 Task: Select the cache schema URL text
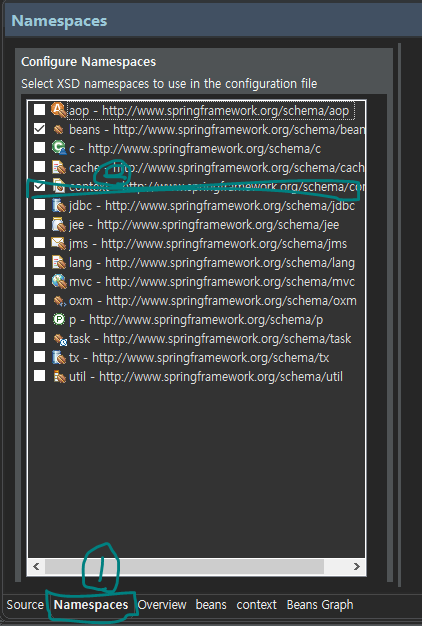(239, 168)
